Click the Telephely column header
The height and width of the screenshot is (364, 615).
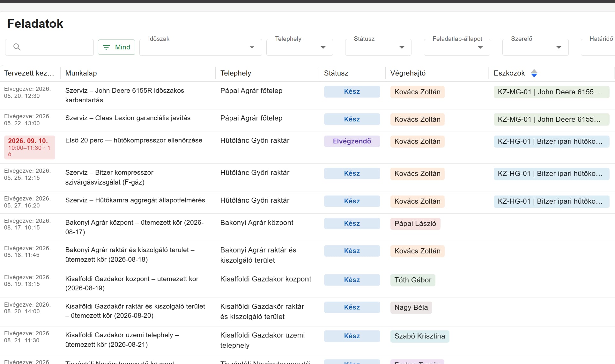(236, 73)
